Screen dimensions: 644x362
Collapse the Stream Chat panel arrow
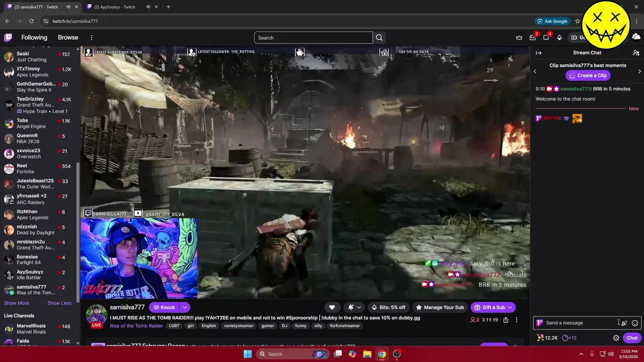(x=538, y=53)
